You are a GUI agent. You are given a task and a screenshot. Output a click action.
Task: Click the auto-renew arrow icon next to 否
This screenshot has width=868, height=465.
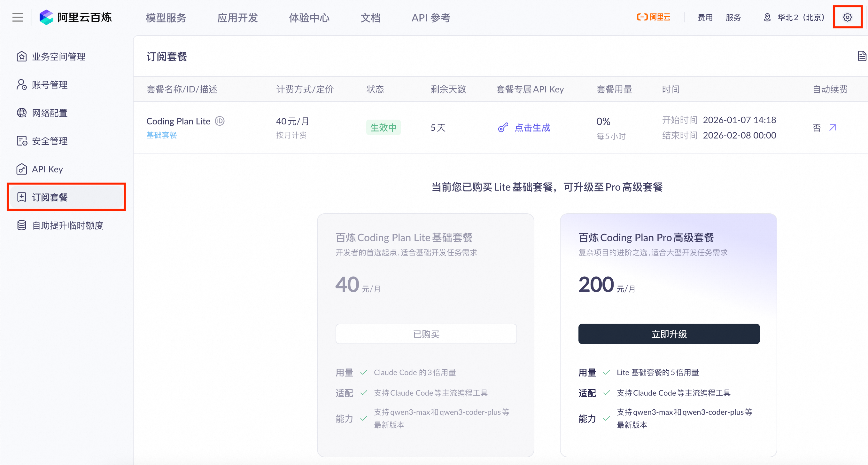(x=833, y=128)
